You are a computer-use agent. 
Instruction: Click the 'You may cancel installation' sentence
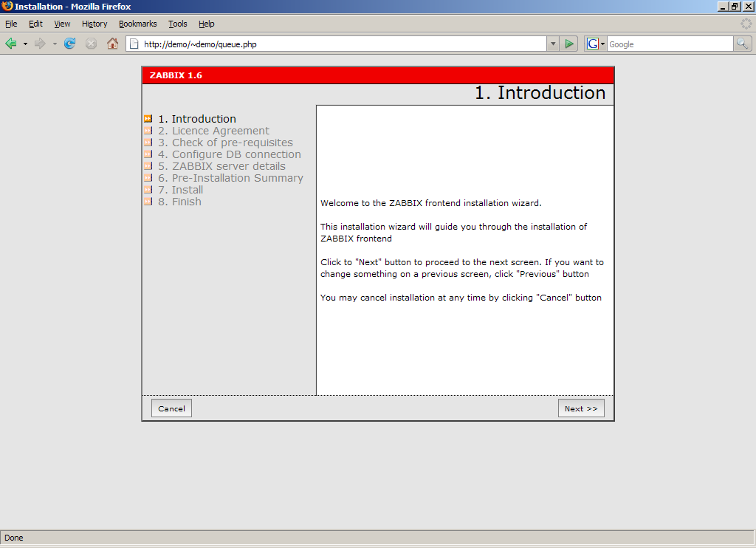(461, 298)
